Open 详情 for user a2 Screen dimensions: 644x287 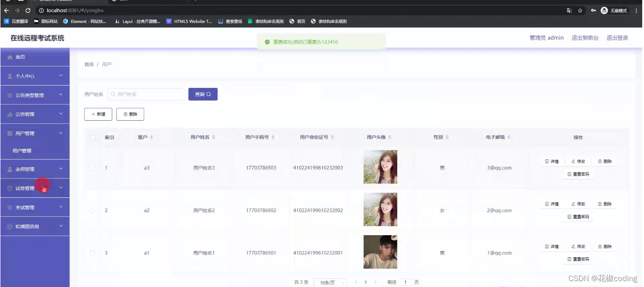pos(552,204)
